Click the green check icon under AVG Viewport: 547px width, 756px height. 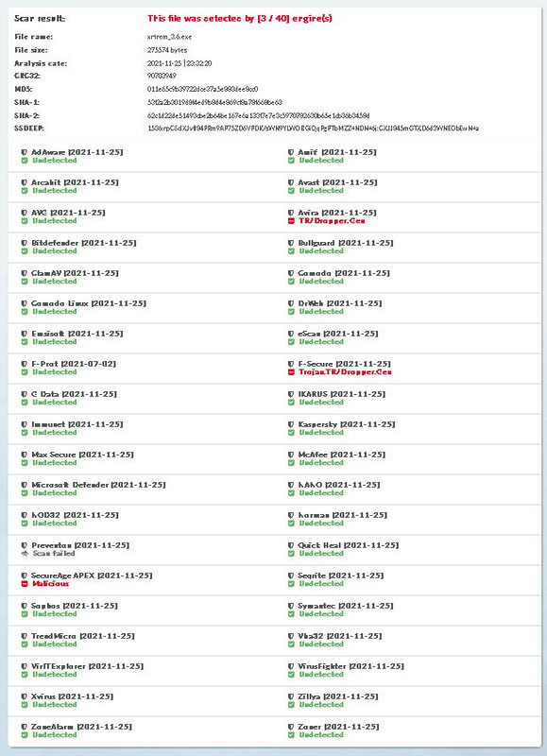25,221
